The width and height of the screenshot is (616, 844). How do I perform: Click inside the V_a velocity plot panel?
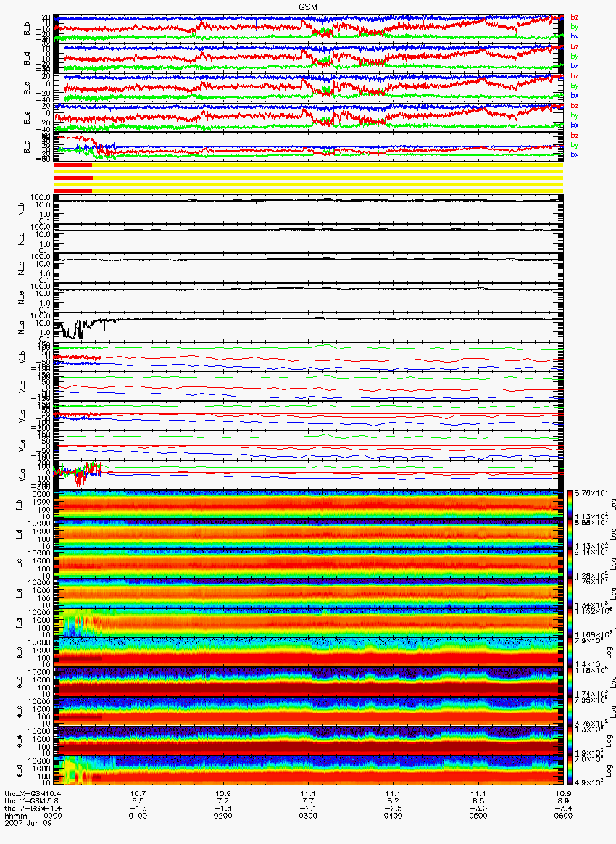pos(308,475)
